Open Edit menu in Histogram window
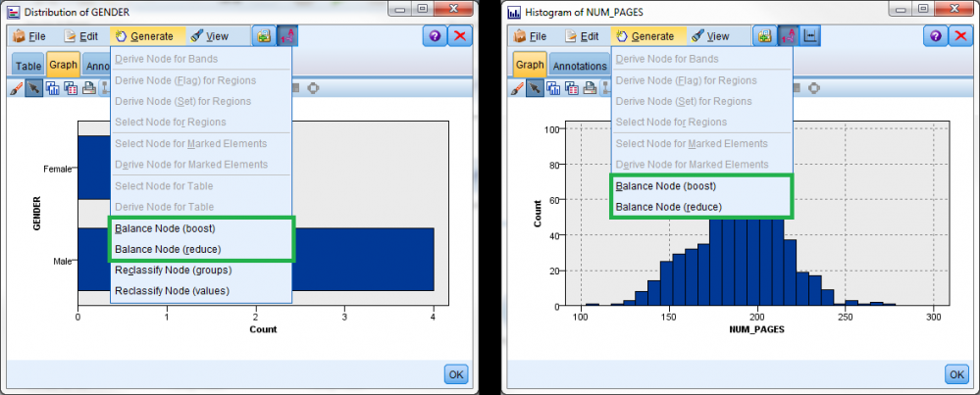This screenshot has height=395, width=980. pyautogui.click(x=582, y=36)
